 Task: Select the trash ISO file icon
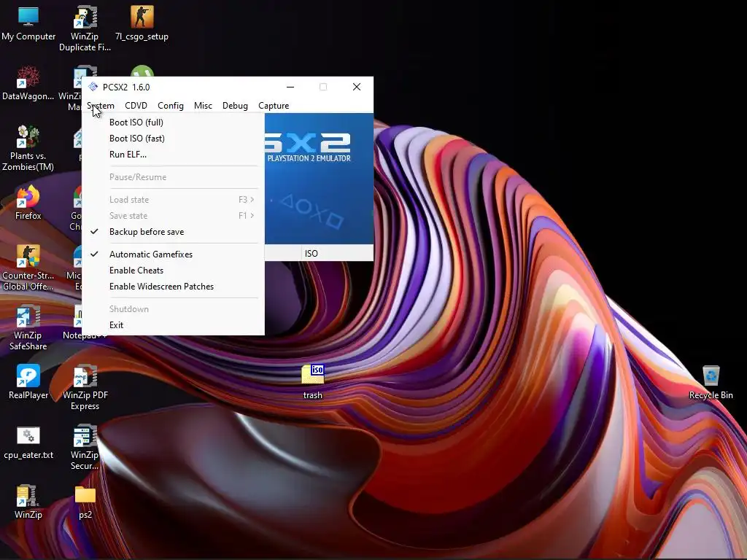point(313,381)
